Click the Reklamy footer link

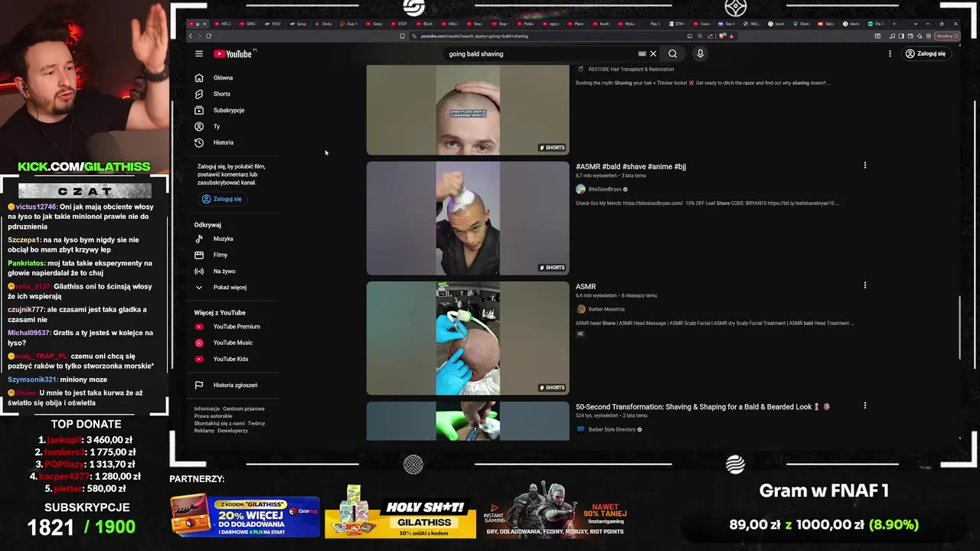coord(204,430)
